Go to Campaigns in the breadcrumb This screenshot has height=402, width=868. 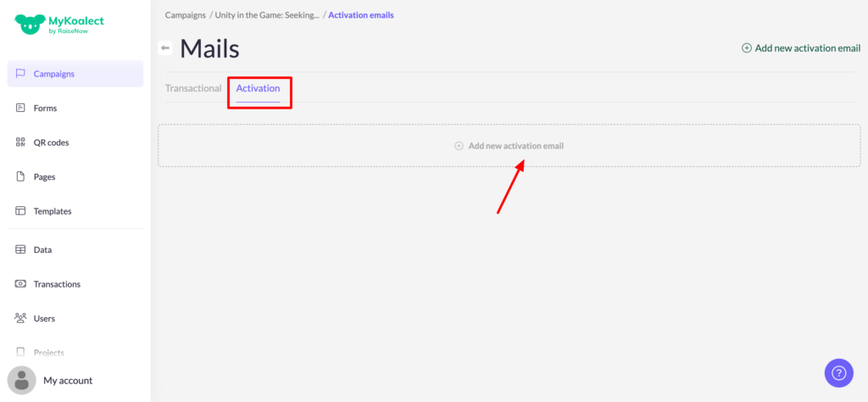(x=185, y=15)
